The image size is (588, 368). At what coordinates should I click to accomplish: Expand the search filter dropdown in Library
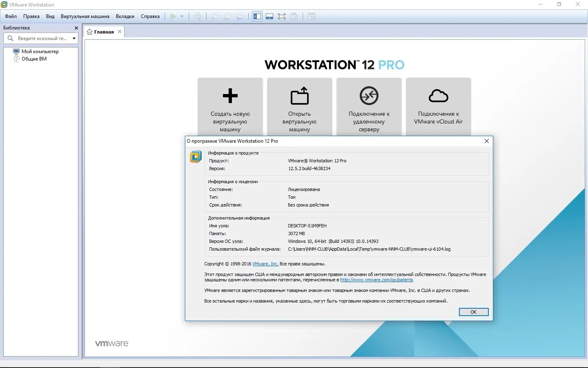pyautogui.click(x=74, y=38)
